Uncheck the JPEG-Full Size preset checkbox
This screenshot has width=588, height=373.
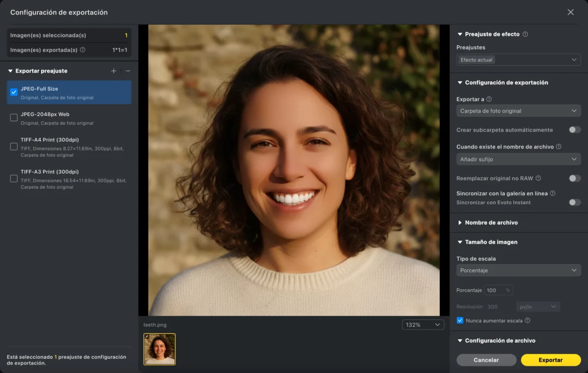(x=14, y=92)
